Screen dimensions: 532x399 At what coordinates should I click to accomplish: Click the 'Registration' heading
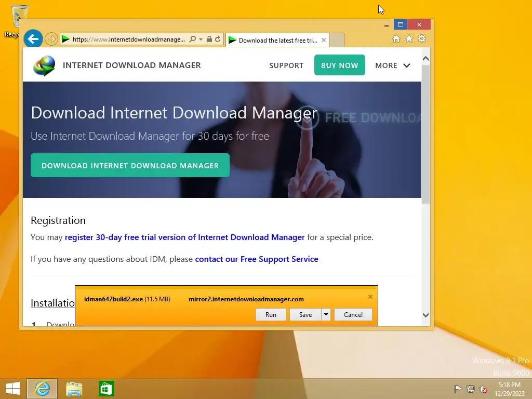click(58, 220)
